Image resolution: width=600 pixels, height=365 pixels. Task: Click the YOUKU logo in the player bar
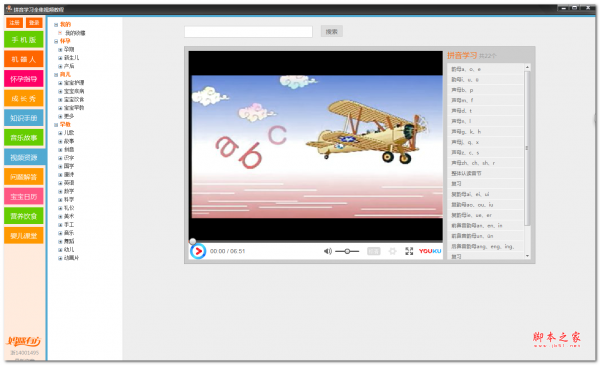click(430, 251)
